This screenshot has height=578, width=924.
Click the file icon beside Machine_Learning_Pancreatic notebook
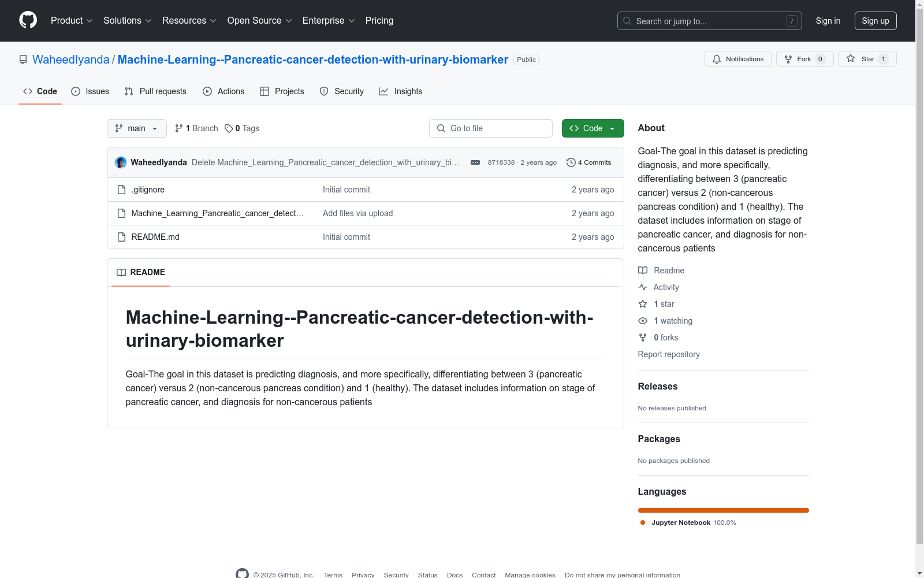click(121, 213)
